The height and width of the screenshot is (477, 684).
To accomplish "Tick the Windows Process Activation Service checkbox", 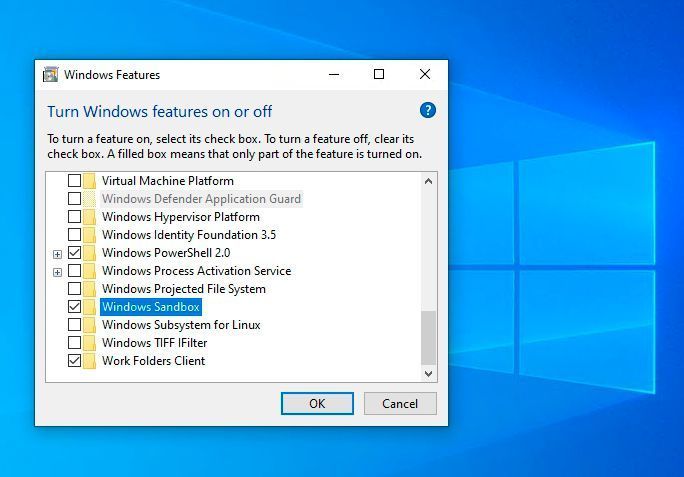I will coord(75,271).
